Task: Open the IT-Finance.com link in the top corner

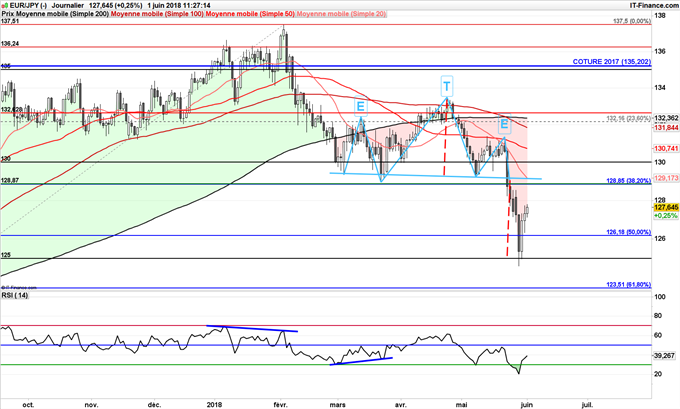Action: click(x=654, y=5)
